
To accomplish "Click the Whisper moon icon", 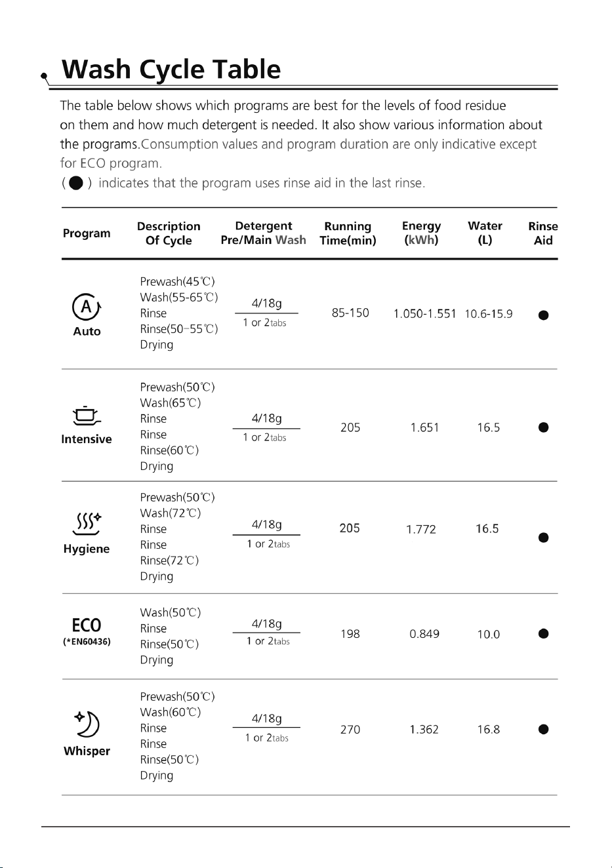I will point(87,725).
